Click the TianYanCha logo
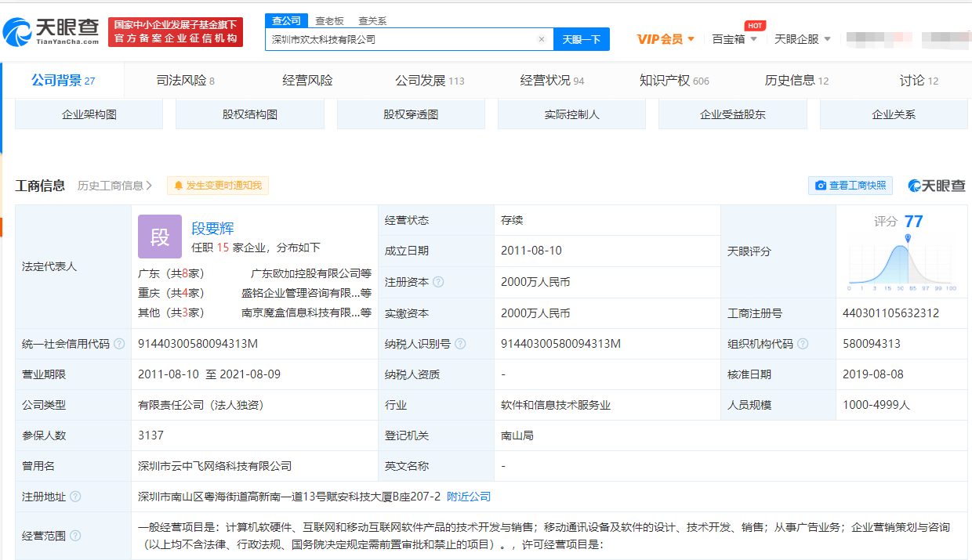Image resolution: width=972 pixels, height=560 pixels. click(x=51, y=31)
